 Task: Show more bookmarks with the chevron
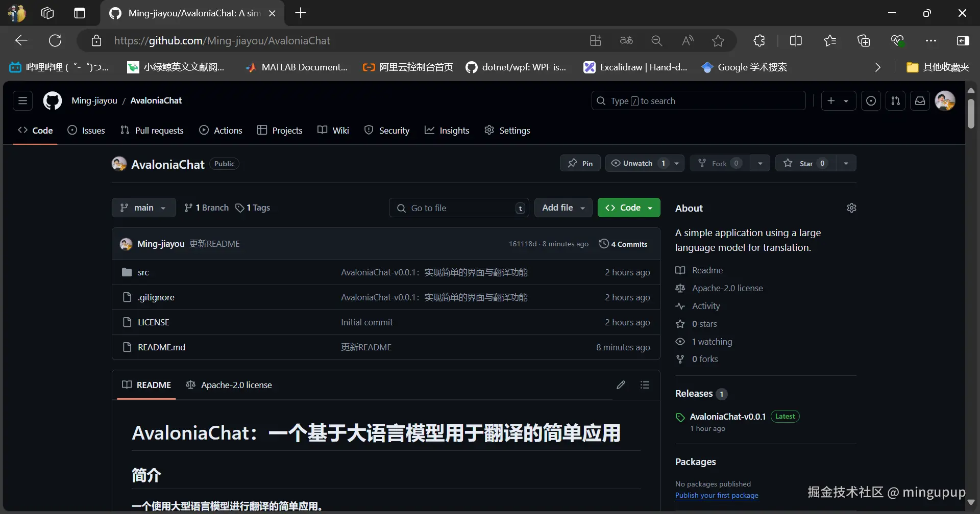(877, 67)
